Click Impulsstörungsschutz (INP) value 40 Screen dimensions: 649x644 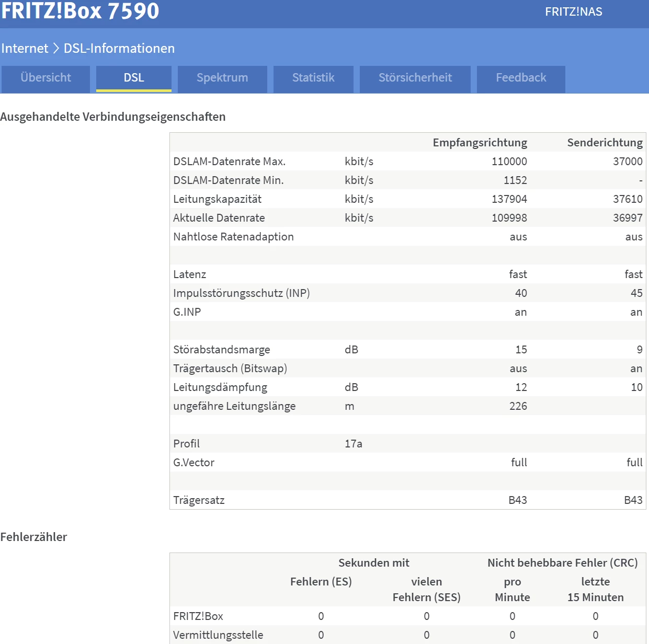[x=521, y=293]
